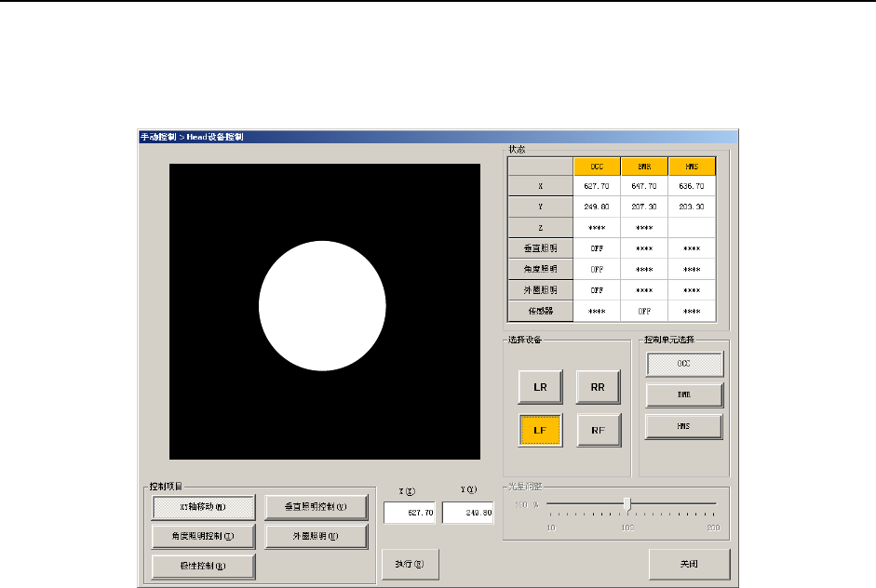Click the XY轴移动 control button
The width and height of the screenshot is (876, 588).
click(x=203, y=507)
